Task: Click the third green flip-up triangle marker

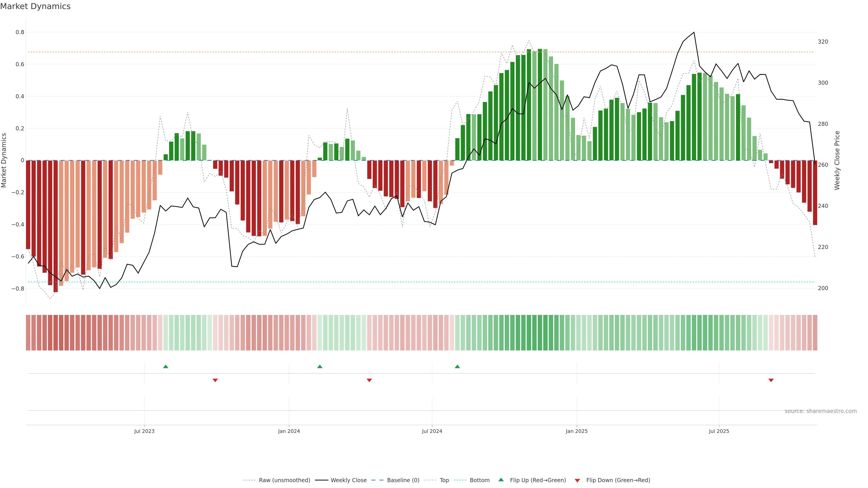Action: pyautogui.click(x=457, y=366)
